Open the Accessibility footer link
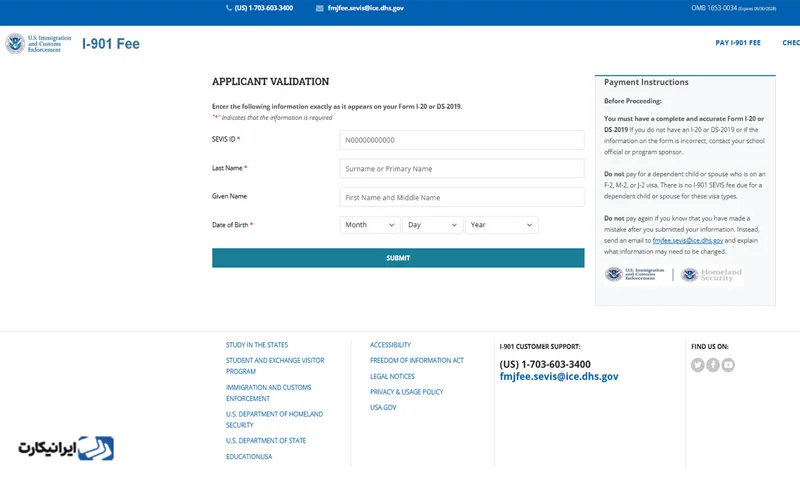The image size is (800, 477). click(x=390, y=345)
